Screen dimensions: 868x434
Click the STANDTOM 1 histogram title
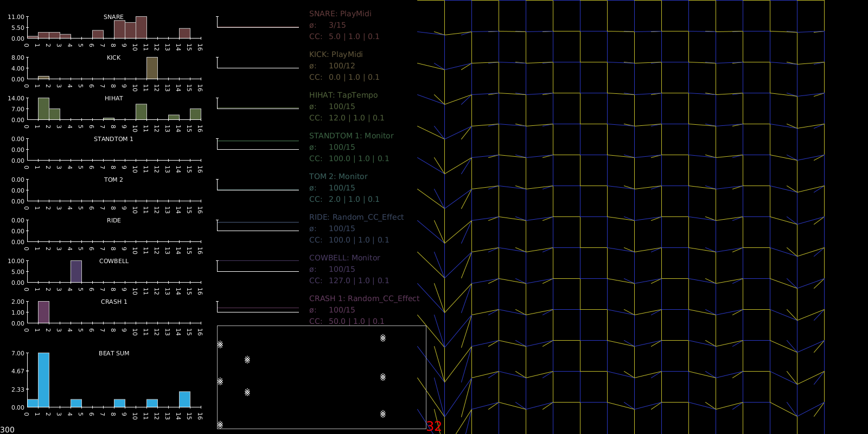click(113, 139)
